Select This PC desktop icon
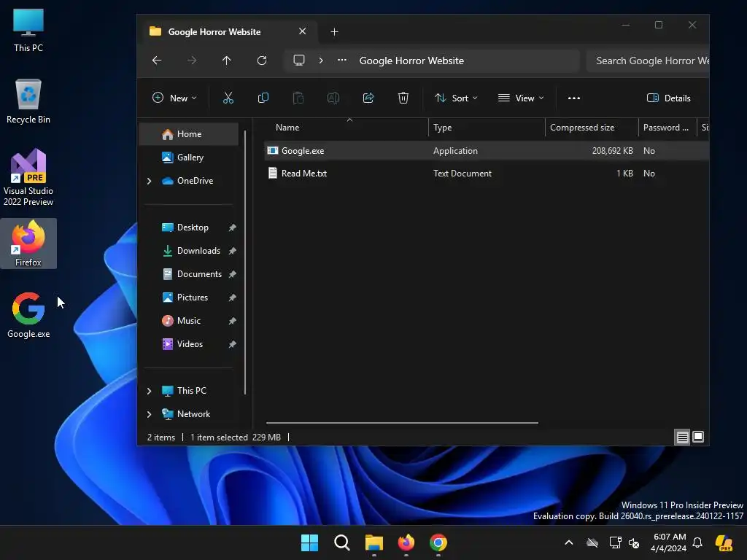 (28, 30)
